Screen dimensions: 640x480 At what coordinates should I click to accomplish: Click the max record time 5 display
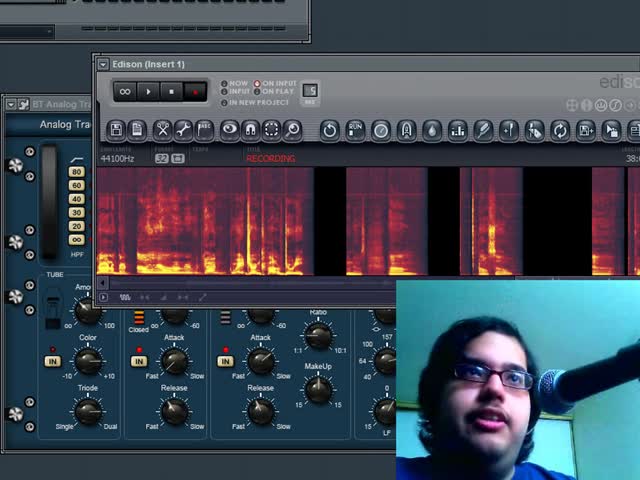click(310, 91)
